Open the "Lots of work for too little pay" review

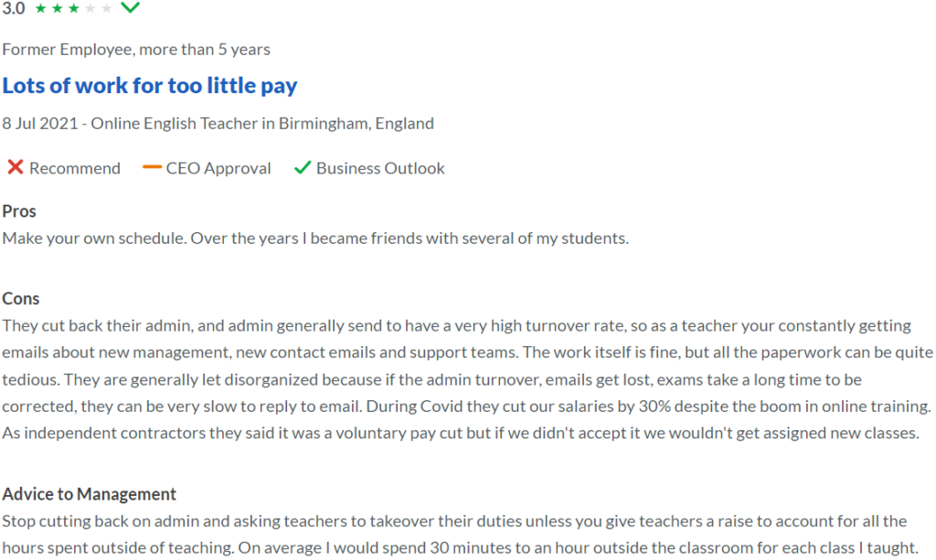click(150, 86)
